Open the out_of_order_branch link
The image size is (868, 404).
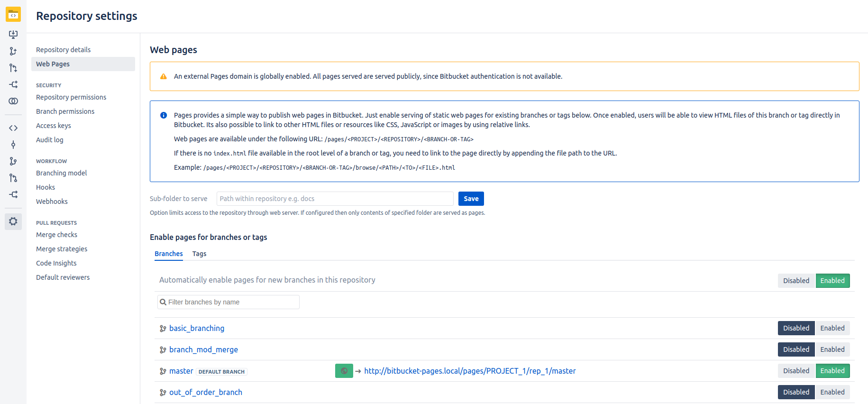pyautogui.click(x=206, y=392)
